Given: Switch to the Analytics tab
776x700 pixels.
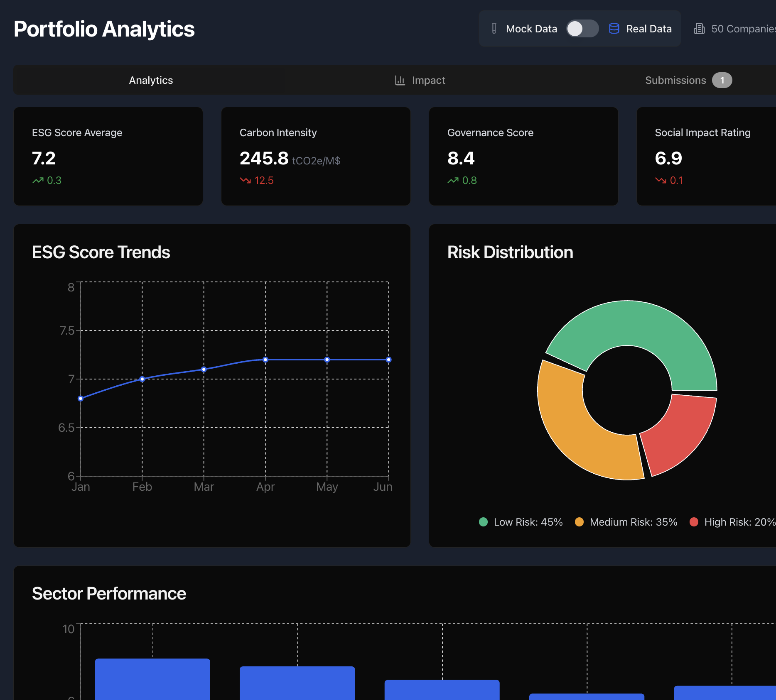Looking at the screenshot, I should (151, 80).
